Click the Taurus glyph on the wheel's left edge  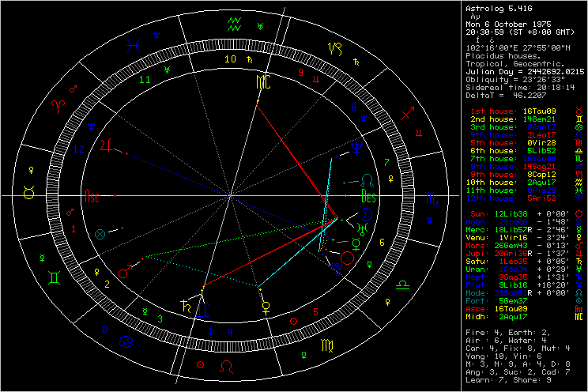click(x=27, y=193)
